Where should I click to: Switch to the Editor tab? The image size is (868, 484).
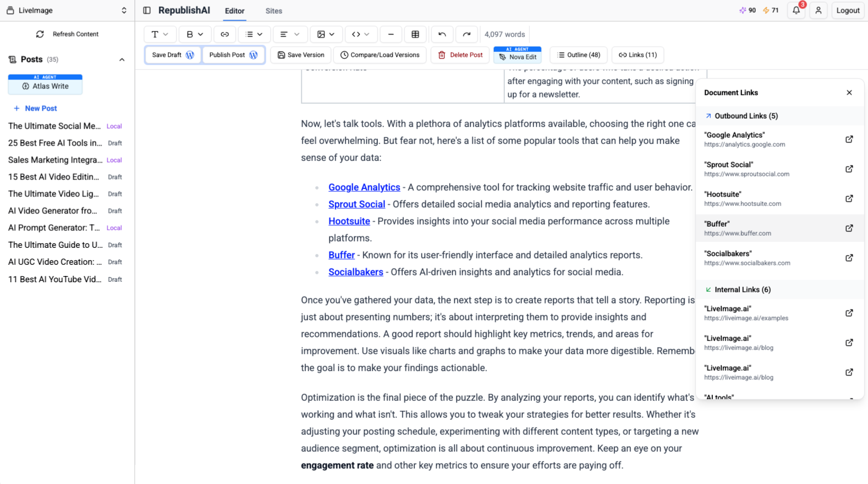coord(234,11)
